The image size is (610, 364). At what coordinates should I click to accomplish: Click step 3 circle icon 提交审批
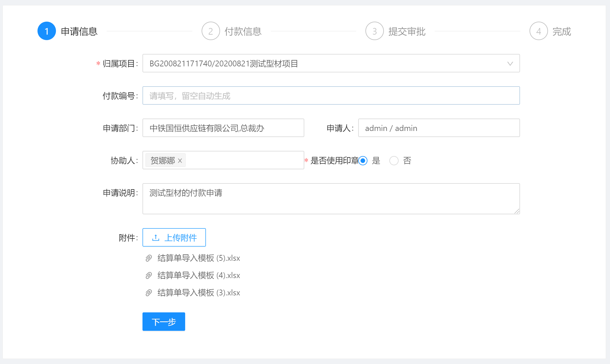pyautogui.click(x=374, y=31)
